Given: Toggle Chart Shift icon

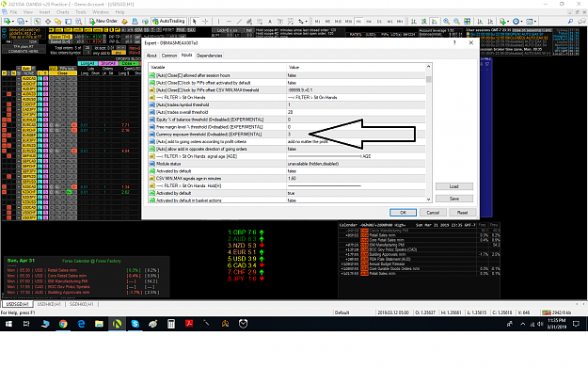Looking at the screenshot, I should click(490, 22).
